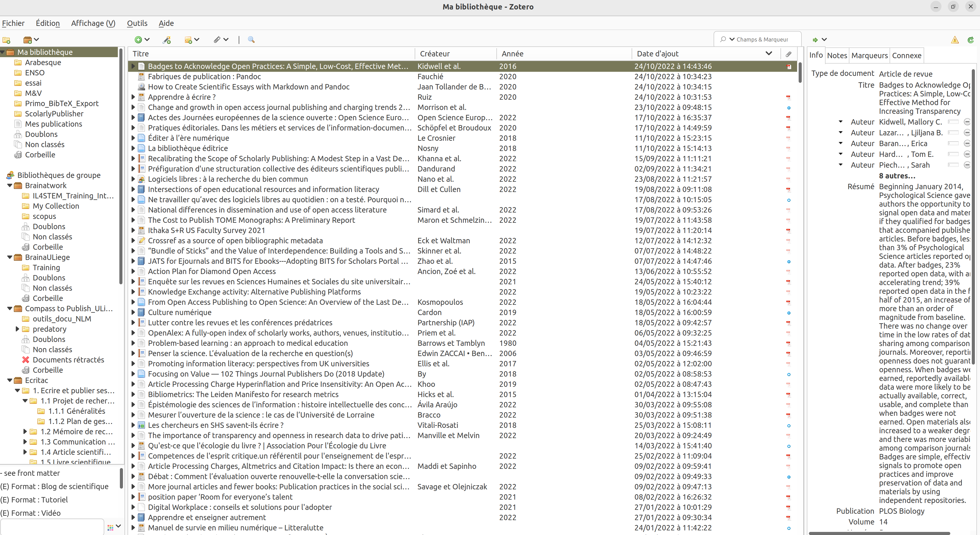The image size is (980, 535).
Task: Open the Fichier menu
Action: [x=13, y=23]
